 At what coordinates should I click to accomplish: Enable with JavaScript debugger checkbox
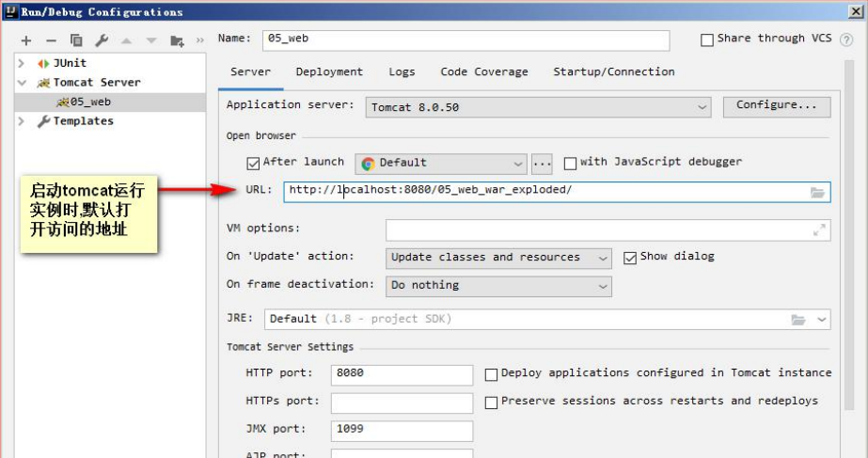pyautogui.click(x=570, y=164)
